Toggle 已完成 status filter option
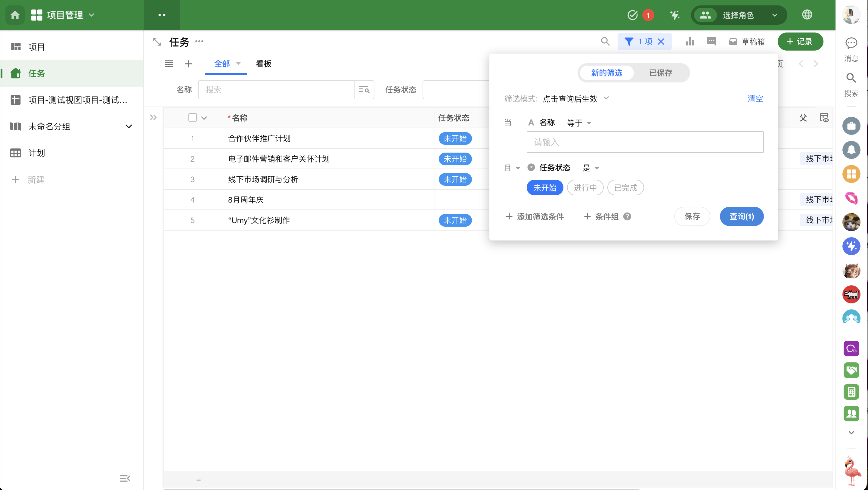 tap(625, 188)
